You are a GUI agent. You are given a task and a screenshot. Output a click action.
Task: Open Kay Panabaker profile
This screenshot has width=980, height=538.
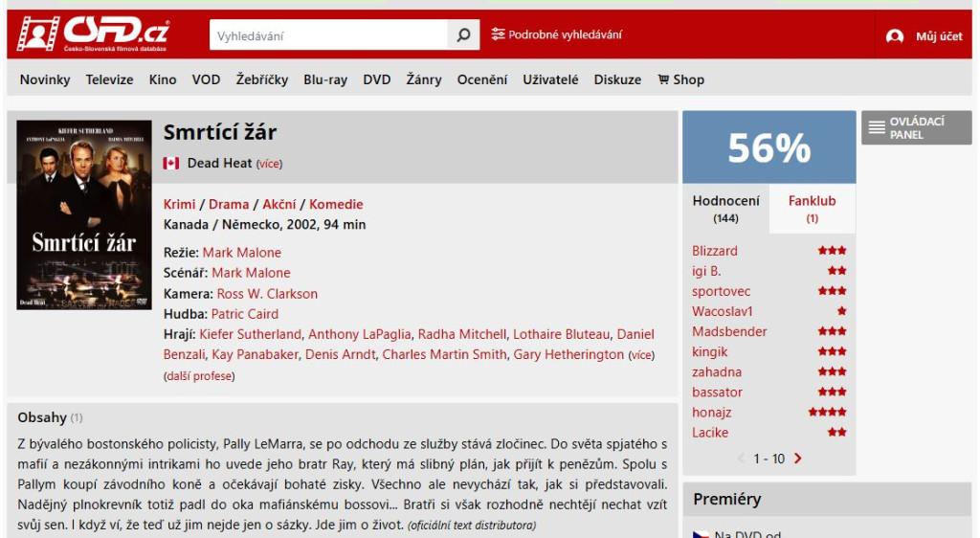coord(255,354)
